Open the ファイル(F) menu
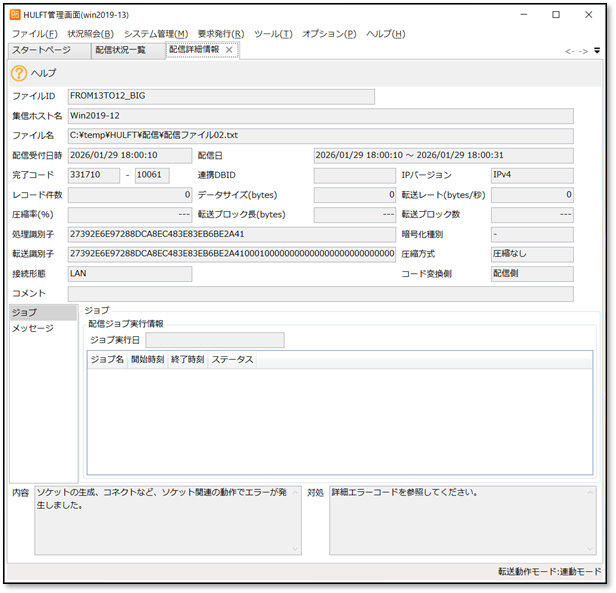The width and height of the screenshot is (616, 593). point(34,34)
